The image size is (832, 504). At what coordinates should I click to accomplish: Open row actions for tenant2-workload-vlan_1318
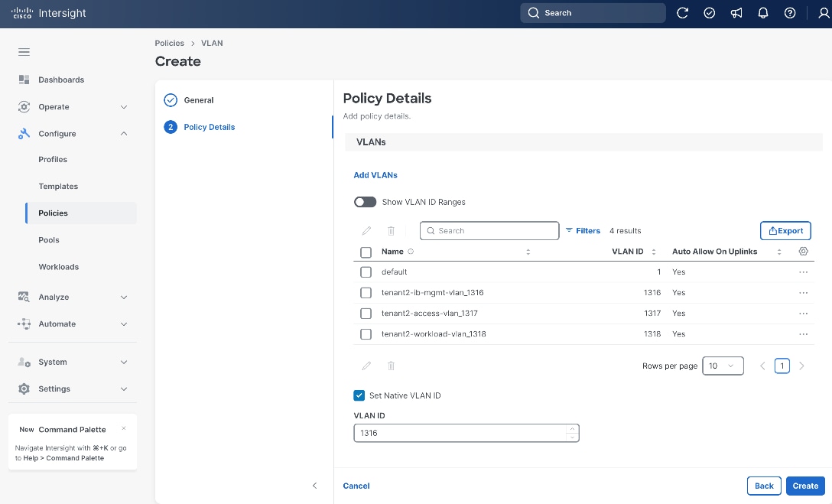click(x=804, y=334)
